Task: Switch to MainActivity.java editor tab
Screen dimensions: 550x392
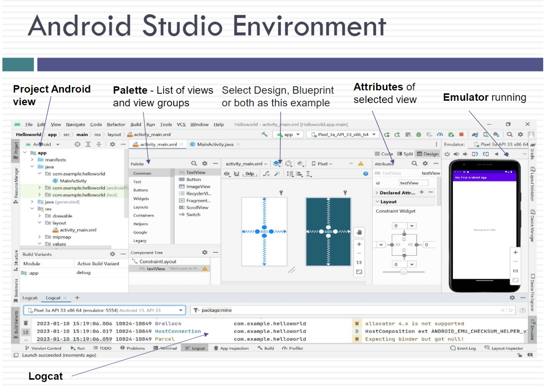Action: (215, 144)
